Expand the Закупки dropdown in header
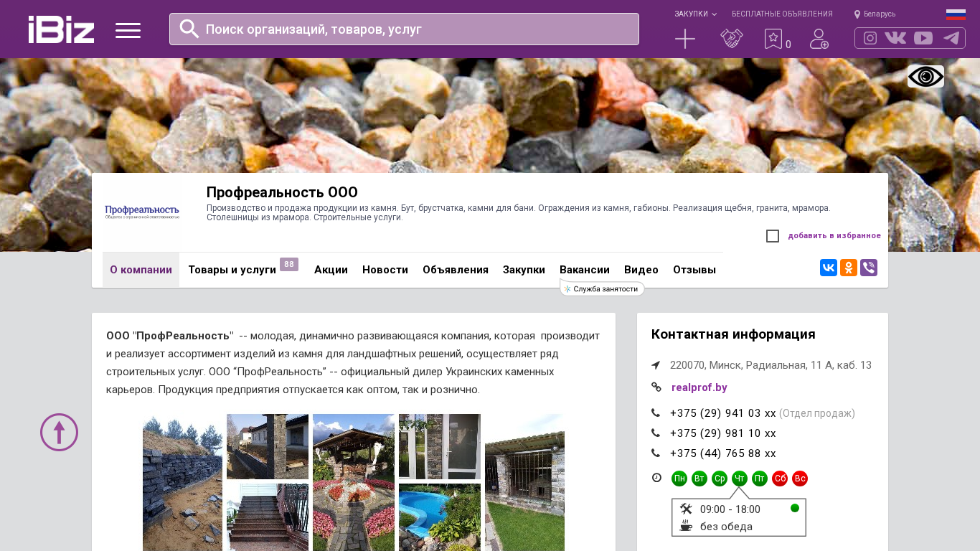Viewport: 980px width, 551px height. pos(695,14)
